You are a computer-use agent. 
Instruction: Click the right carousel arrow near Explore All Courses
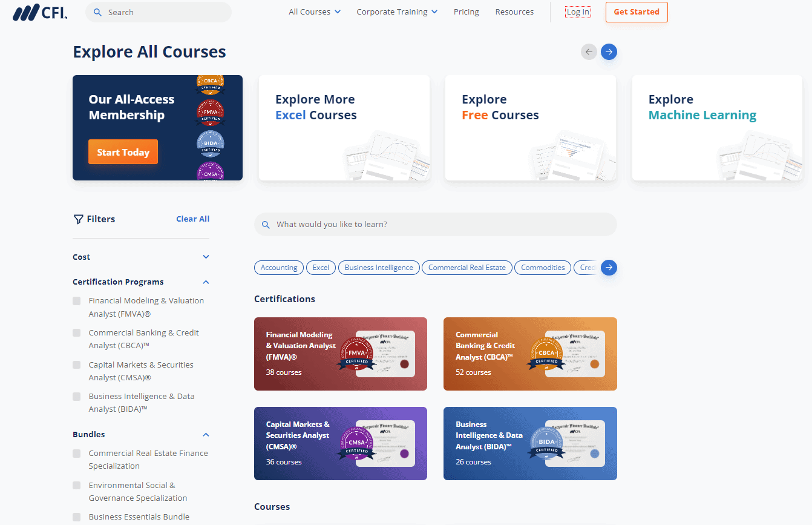tap(609, 51)
